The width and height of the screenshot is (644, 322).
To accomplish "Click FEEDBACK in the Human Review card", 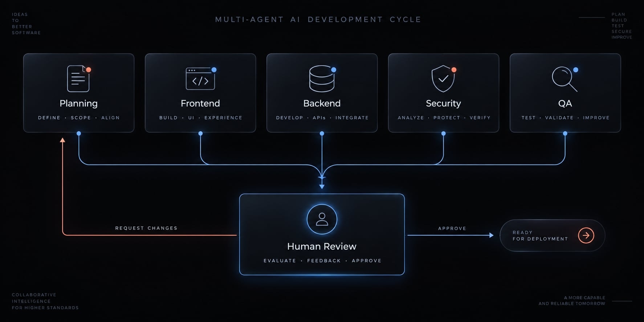I will 324,261.
